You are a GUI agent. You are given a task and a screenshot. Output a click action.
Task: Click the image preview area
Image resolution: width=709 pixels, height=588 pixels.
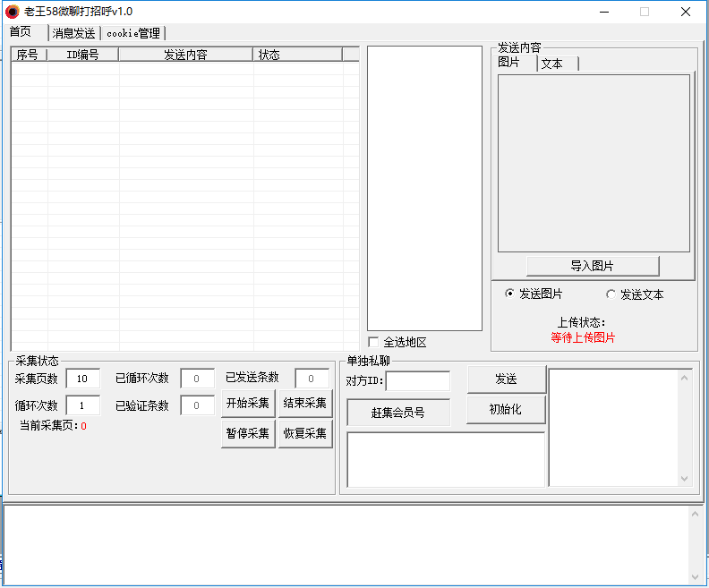click(594, 163)
